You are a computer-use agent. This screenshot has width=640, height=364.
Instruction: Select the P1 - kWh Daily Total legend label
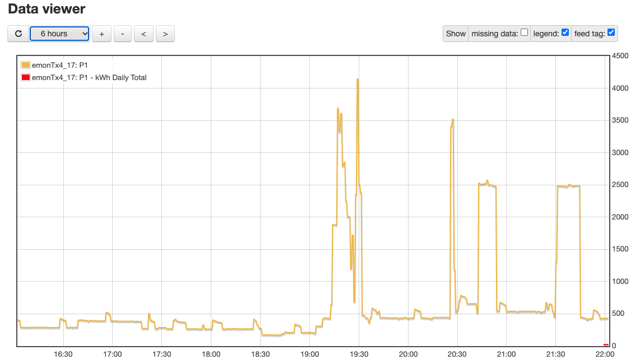(x=90, y=77)
